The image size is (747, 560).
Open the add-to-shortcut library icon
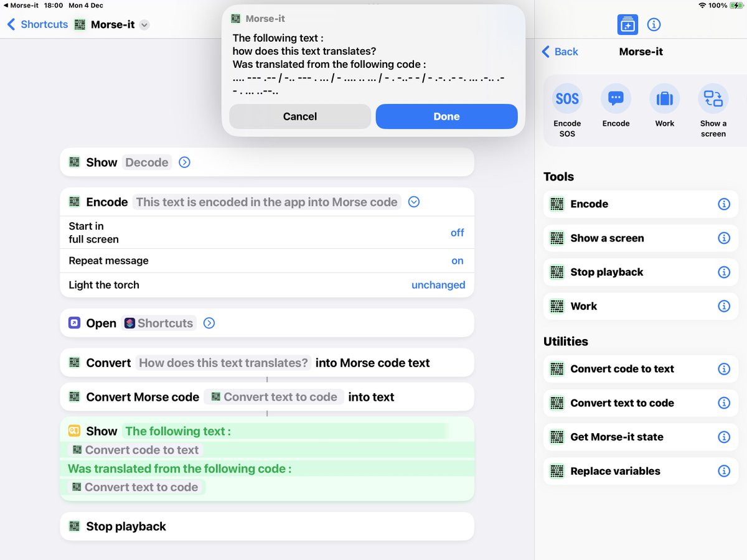point(627,25)
